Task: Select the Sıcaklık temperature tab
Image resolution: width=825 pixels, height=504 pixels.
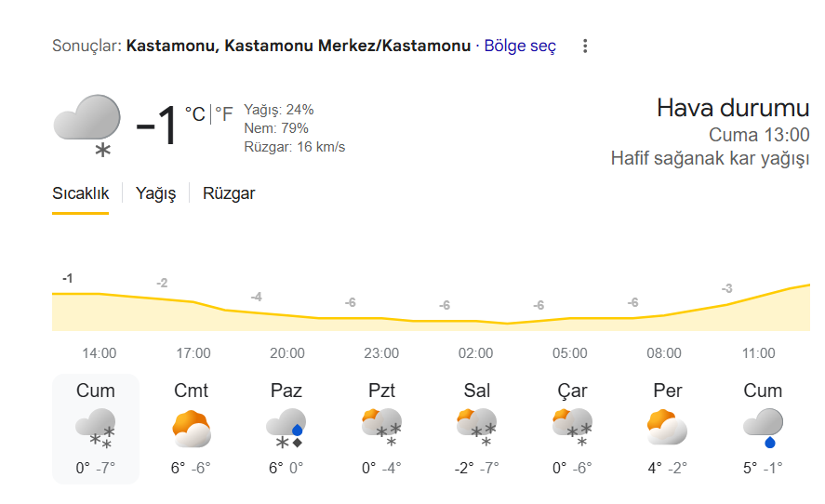Action: tap(80, 193)
